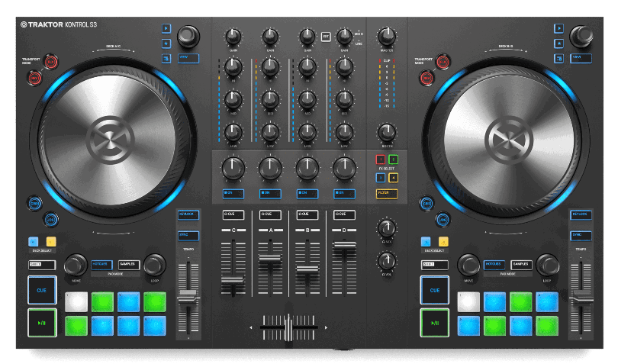Select the yellow FILTER button

(387, 194)
